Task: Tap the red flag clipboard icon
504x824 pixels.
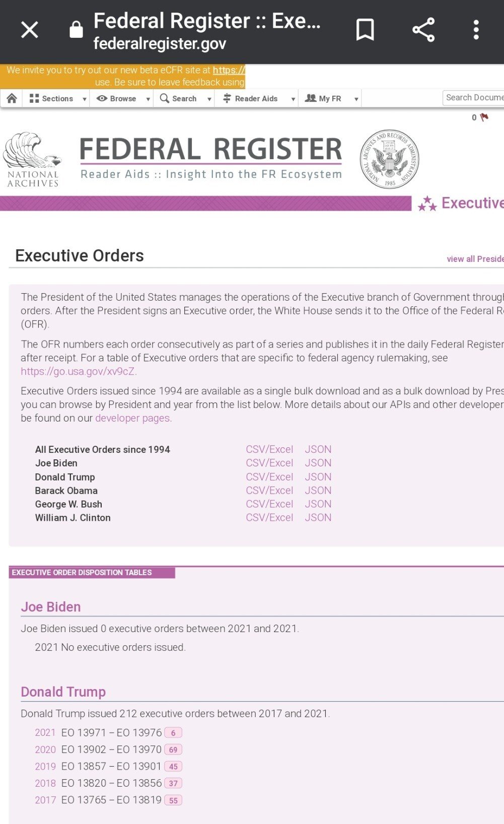Action: click(484, 117)
